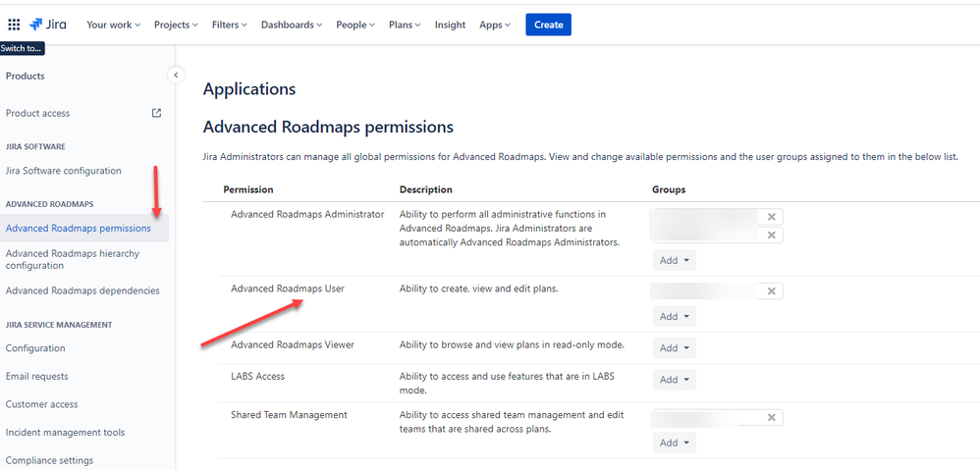Remove first group from Advanced Roadmaps Administrator
This screenshot has height=470, width=980.
click(x=771, y=217)
